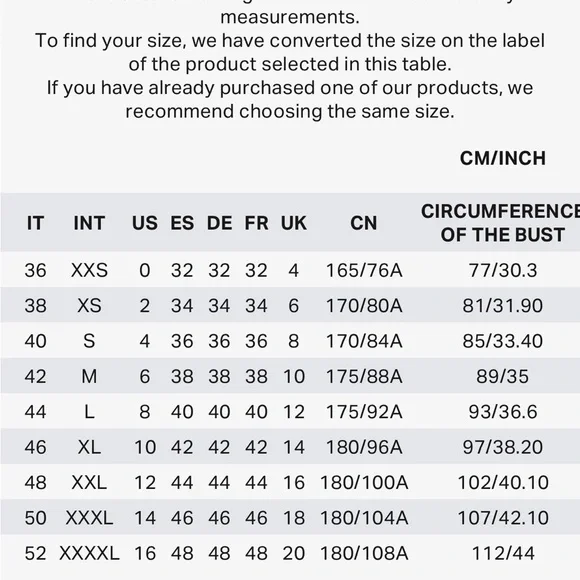The image size is (580, 580).
Task: Click the CN column header
Action: coord(364,223)
